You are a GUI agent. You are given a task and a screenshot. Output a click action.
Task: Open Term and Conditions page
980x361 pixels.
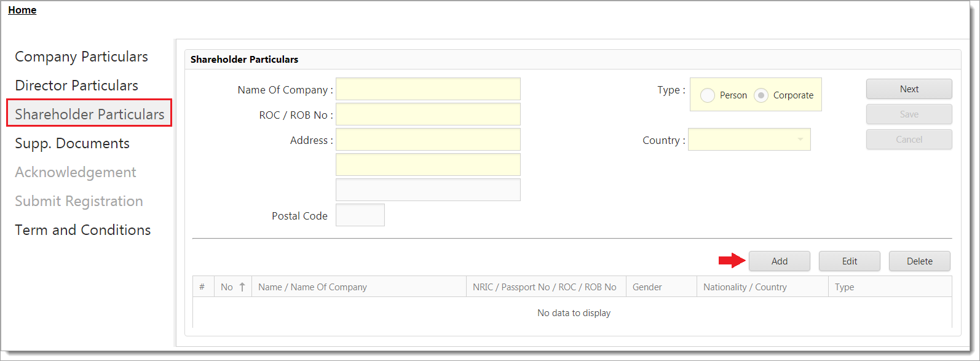(x=82, y=230)
